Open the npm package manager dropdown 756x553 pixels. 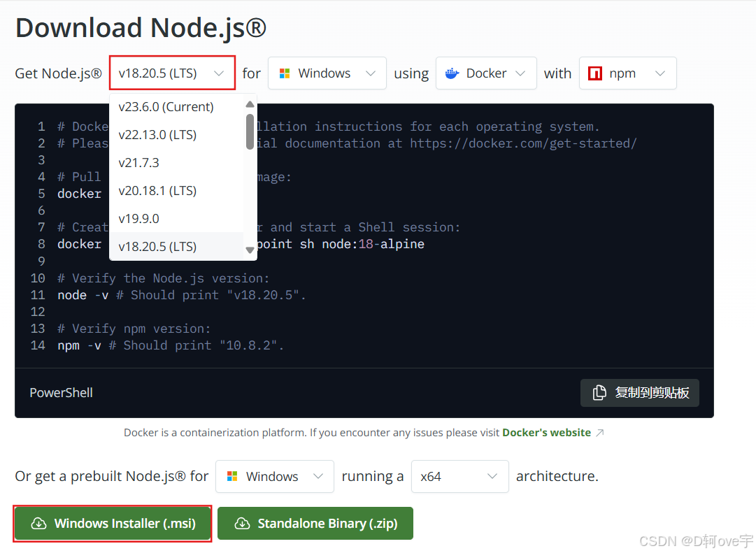point(628,73)
